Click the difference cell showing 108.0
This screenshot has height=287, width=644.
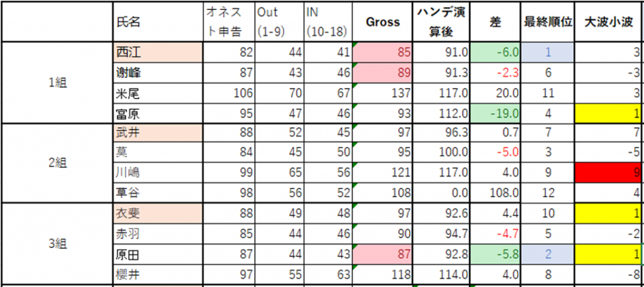[495, 192]
